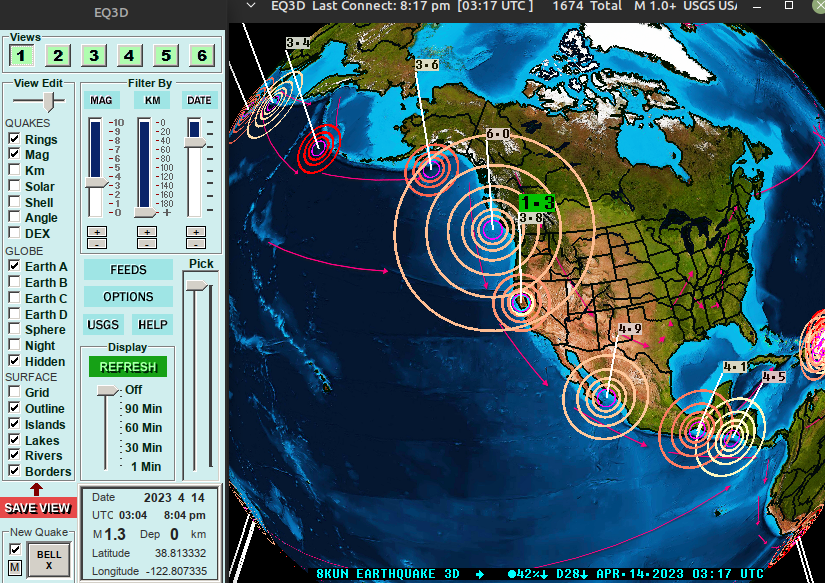Click the Pick slider handle

[x=197, y=285]
